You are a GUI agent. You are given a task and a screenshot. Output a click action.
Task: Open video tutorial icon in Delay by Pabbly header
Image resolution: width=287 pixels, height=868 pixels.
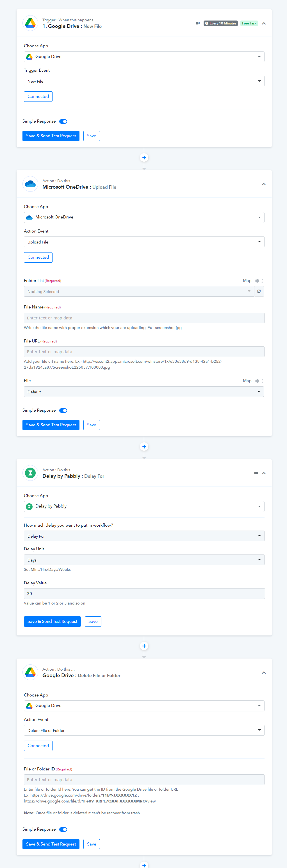256,473
